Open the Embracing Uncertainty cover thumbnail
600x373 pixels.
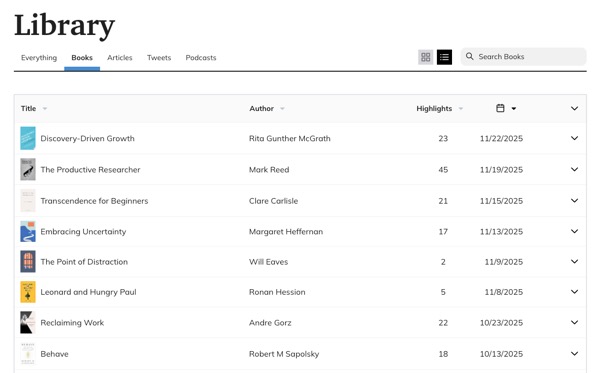pos(28,231)
